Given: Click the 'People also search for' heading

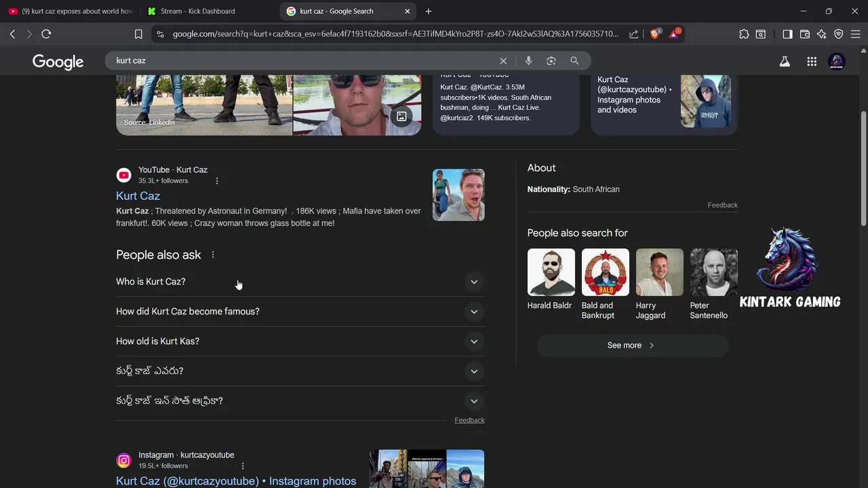Looking at the screenshot, I should tap(578, 233).
